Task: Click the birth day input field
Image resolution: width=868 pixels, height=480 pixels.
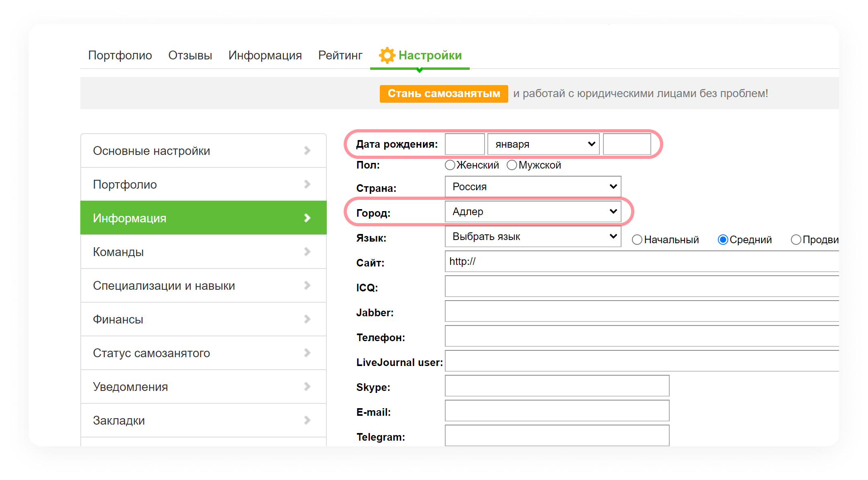Action: (x=465, y=144)
